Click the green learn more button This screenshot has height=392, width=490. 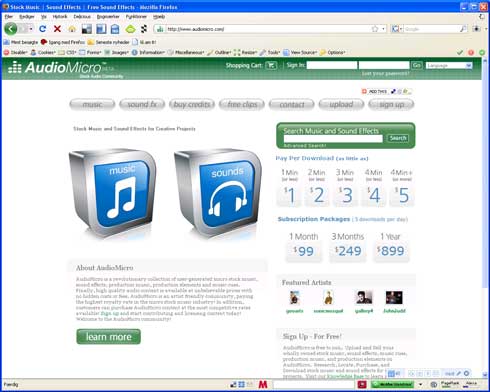point(109,337)
